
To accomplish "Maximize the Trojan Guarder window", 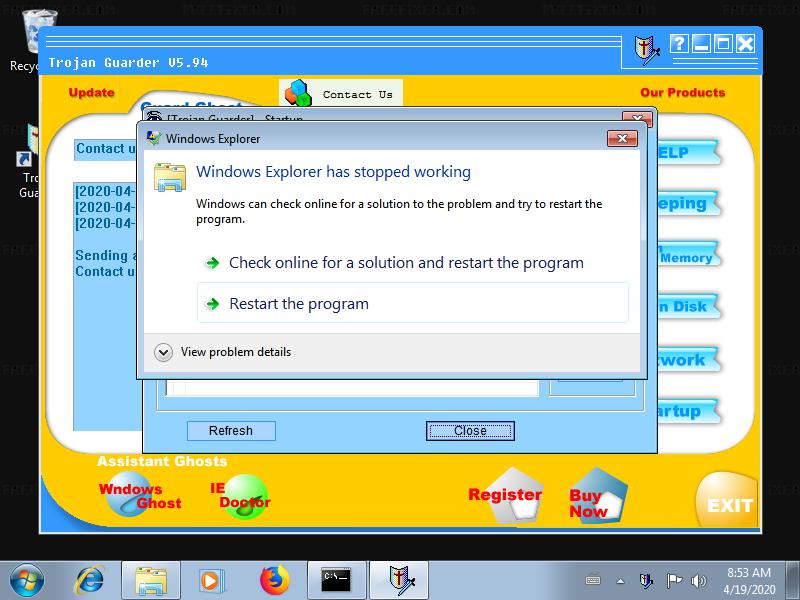I will (723, 44).
